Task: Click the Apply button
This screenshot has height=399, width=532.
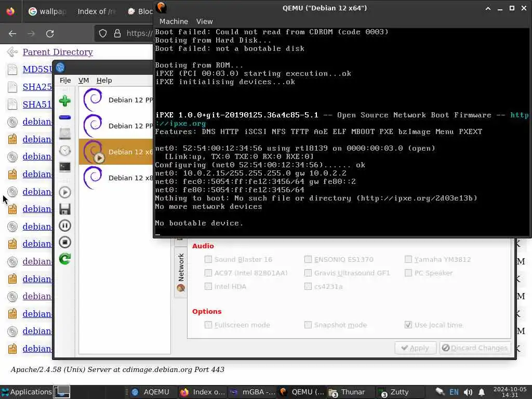Action: (415, 348)
